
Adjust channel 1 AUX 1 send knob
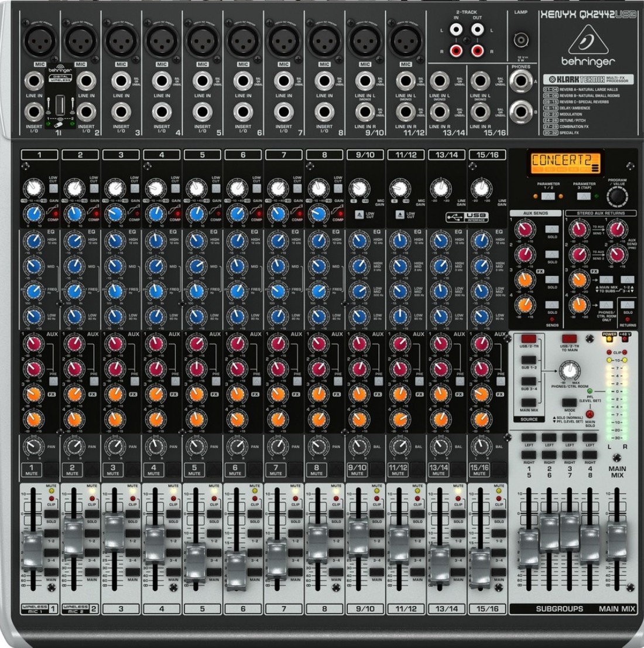point(34,343)
